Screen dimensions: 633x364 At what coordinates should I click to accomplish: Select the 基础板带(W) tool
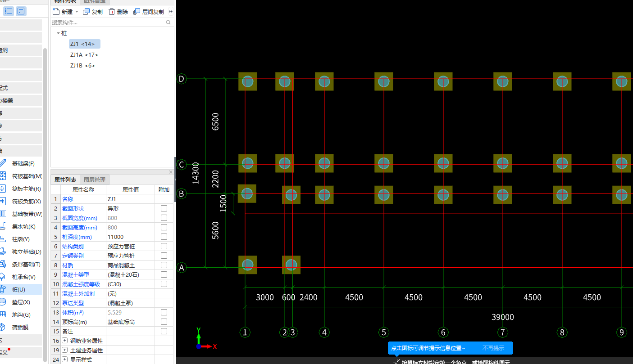21,214
